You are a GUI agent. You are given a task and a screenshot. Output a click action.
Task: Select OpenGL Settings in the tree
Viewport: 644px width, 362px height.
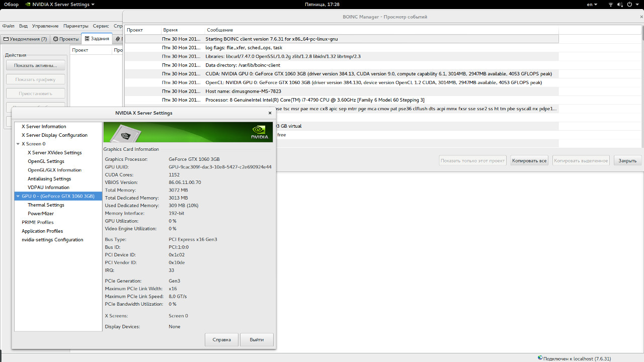[46, 161]
